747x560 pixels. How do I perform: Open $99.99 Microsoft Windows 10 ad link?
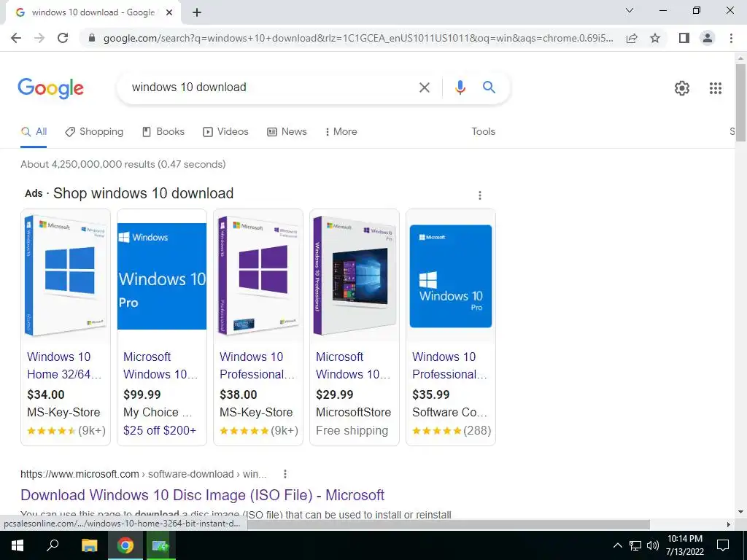click(160, 366)
